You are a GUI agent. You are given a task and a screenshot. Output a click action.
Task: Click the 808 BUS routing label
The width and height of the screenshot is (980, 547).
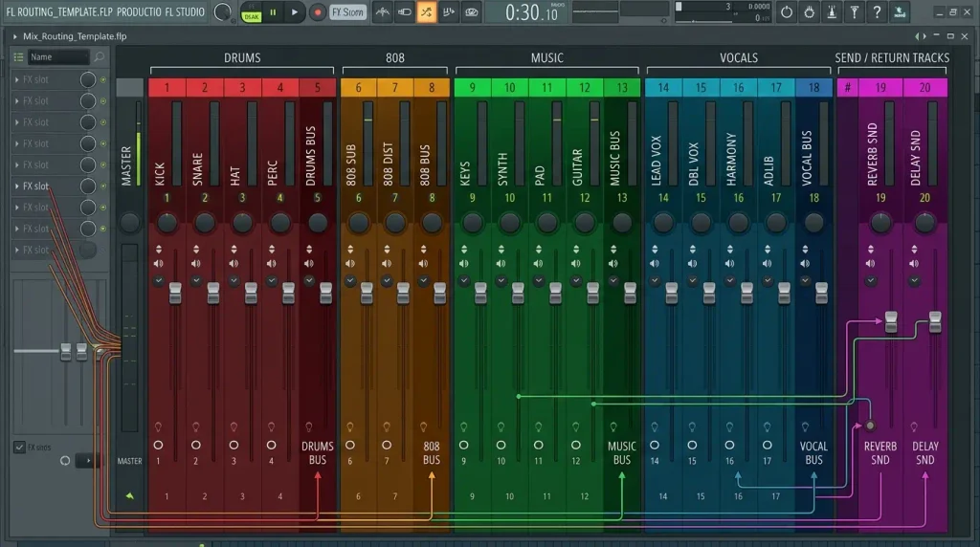[x=432, y=452]
